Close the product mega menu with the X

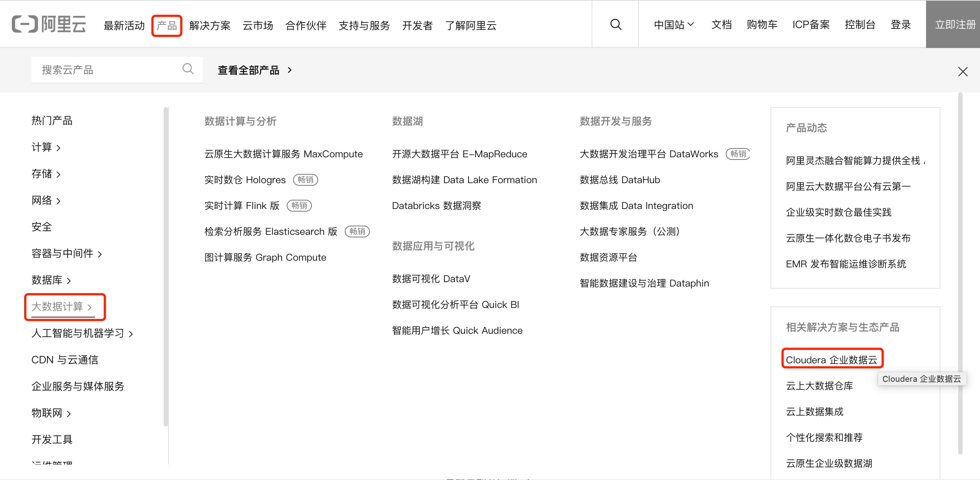coord(963,72)
